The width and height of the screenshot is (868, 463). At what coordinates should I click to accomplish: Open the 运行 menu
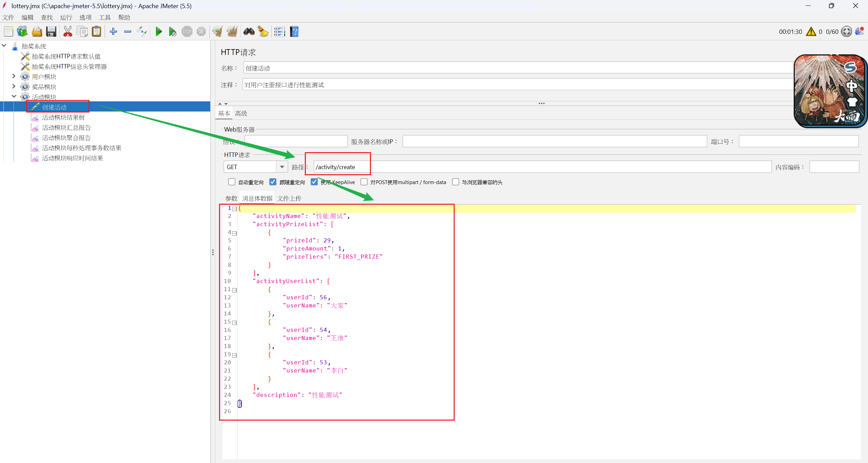(66, 17)
